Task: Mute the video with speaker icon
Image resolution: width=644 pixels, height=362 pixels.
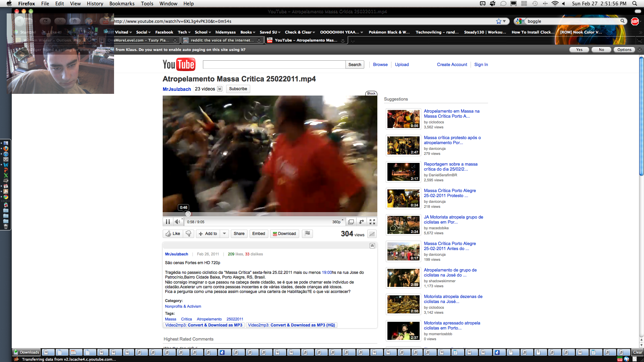Action: pyautogui.click(x=177, y=222)
